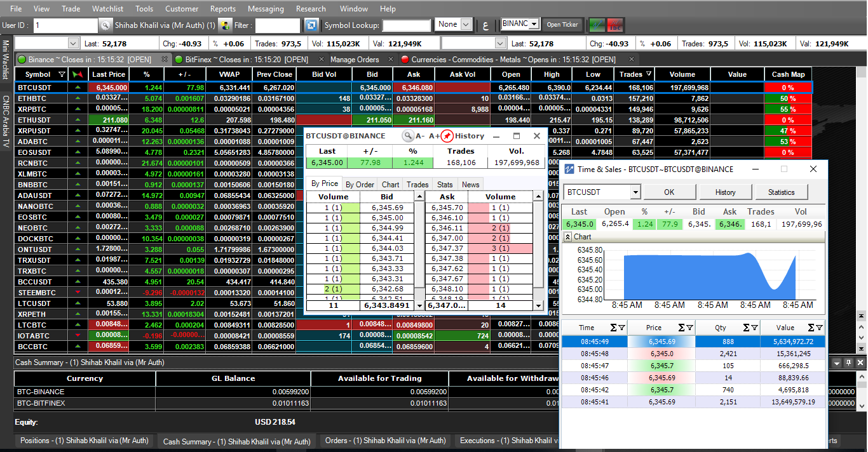
Task: Click OK in Time & Sales window
Action: click(x=669, y=192)
